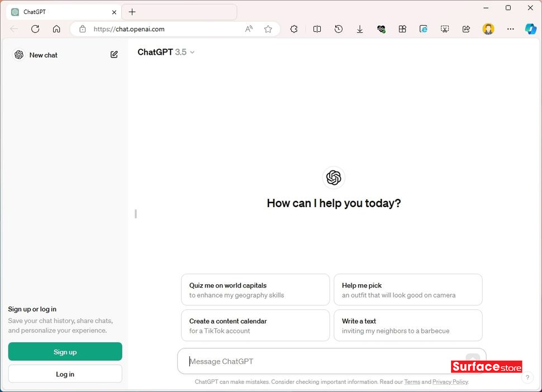Open your browser profile avatar

tap(488, 28)
